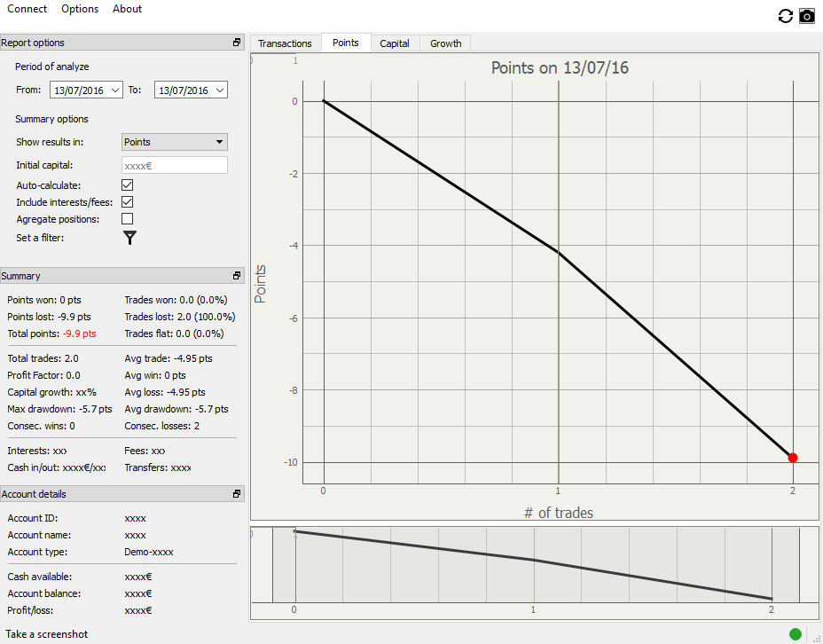Click 'Take a screenshot' status bar text
The width and height of the screenshot is (823, 644).
pos(47,634)
